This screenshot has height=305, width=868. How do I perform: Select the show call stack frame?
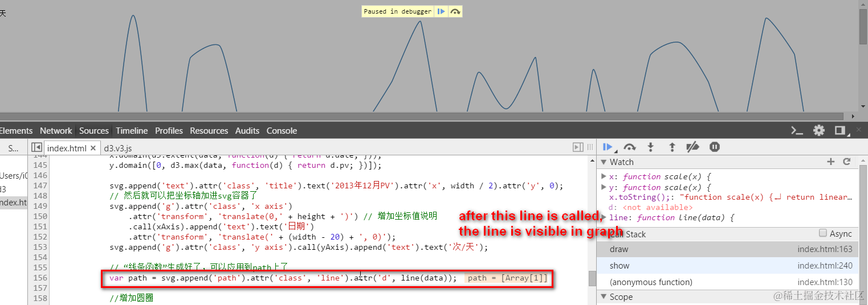click(x=727, y=265)
